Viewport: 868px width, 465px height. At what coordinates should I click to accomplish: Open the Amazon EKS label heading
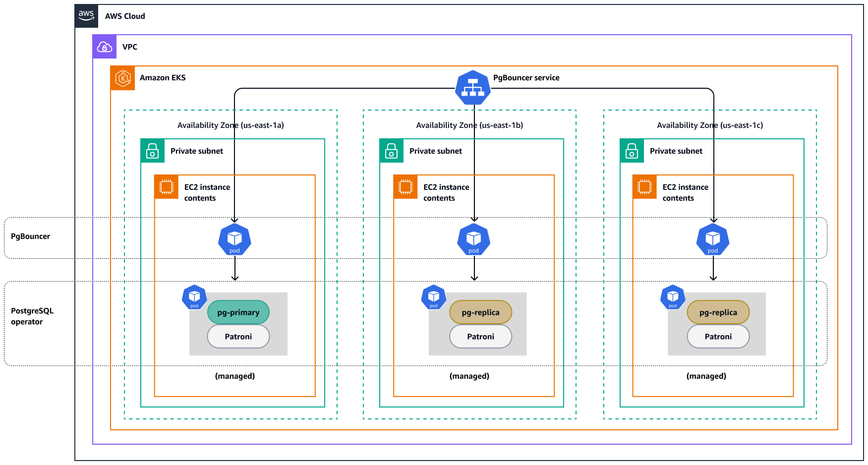(163, 78)
